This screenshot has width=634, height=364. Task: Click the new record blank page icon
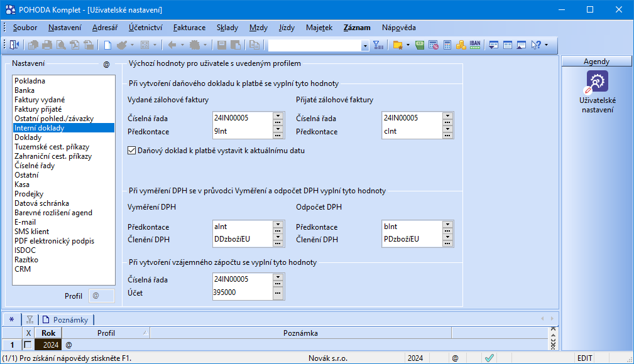pyautogui.click(x=107, y=45)
